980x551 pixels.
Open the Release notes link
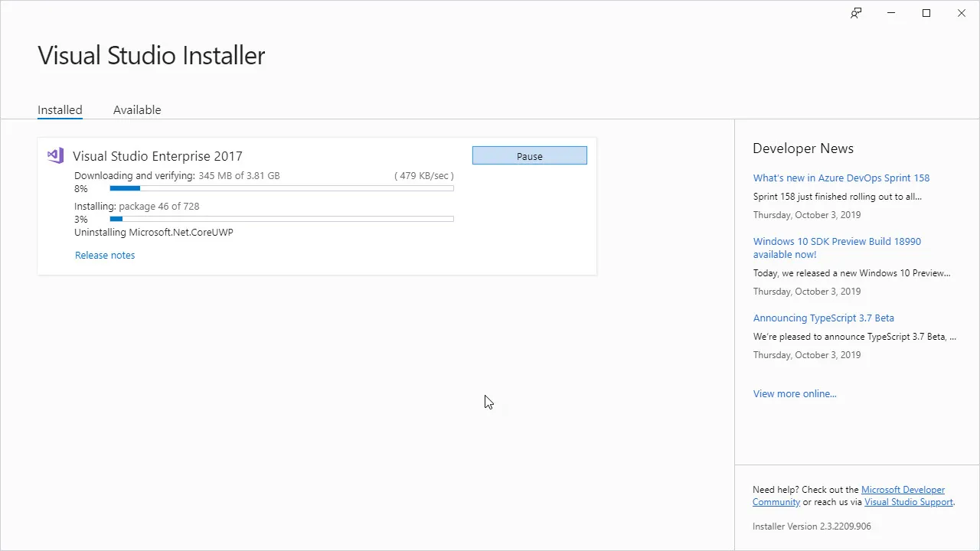(x=105, y=256)
